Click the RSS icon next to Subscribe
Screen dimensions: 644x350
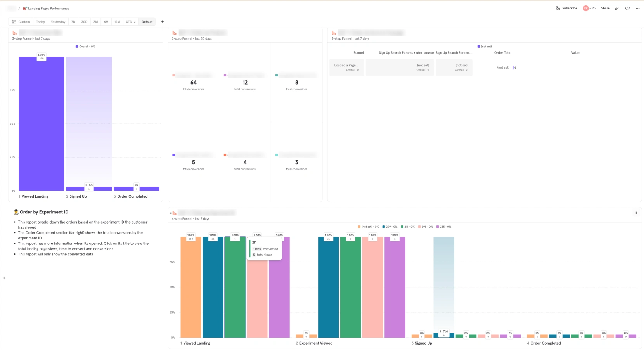coord(557,8)
